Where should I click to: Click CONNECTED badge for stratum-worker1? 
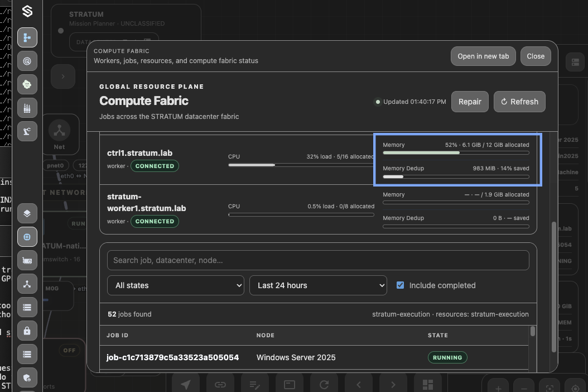[x=155, y=221]
